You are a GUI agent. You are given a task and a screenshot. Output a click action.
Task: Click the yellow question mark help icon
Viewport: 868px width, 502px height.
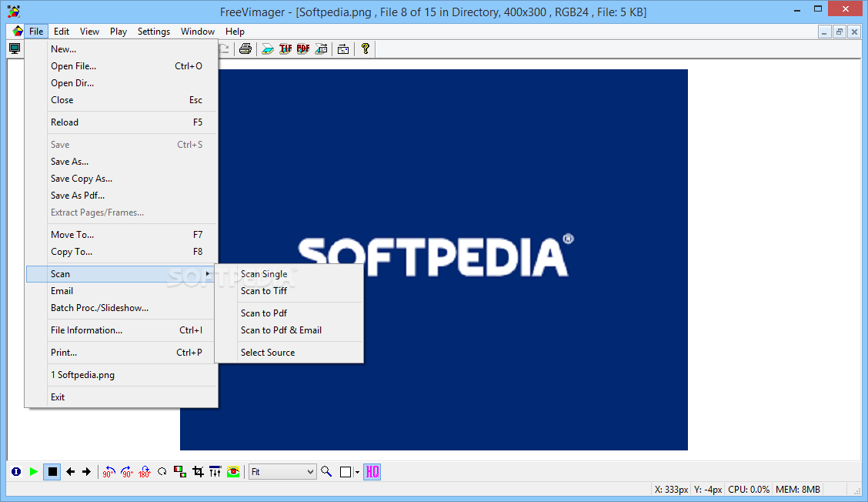point(366,49)
